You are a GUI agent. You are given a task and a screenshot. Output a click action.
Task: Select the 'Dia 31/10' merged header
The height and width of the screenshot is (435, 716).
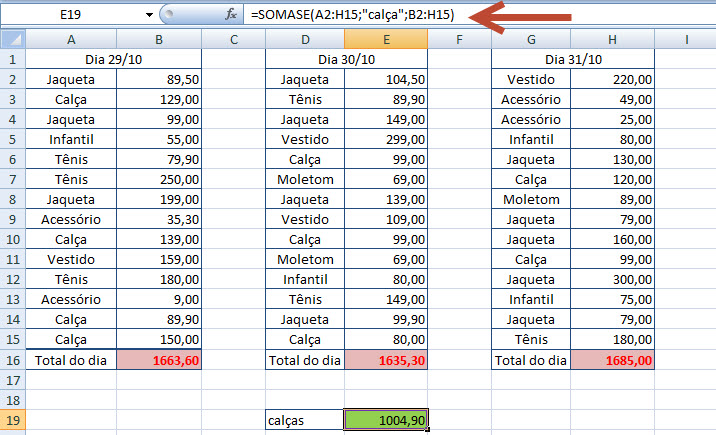(572, 59)
